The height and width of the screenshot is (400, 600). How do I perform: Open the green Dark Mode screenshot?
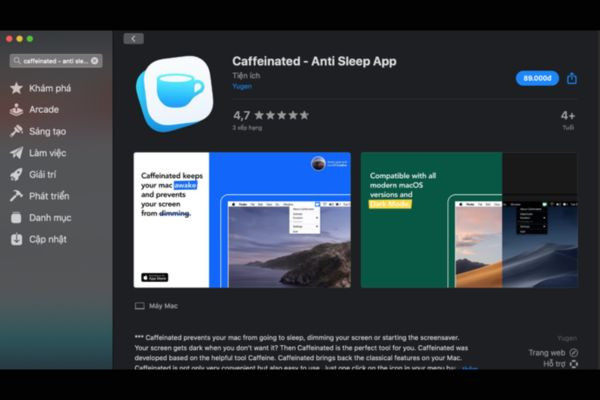coord(469,220)
